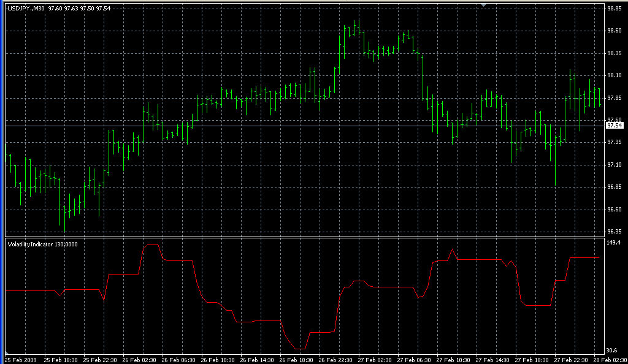Click the 149.4 indicator scale maximum
Viewport: 628px width, 364px height.
coord(613,243)
